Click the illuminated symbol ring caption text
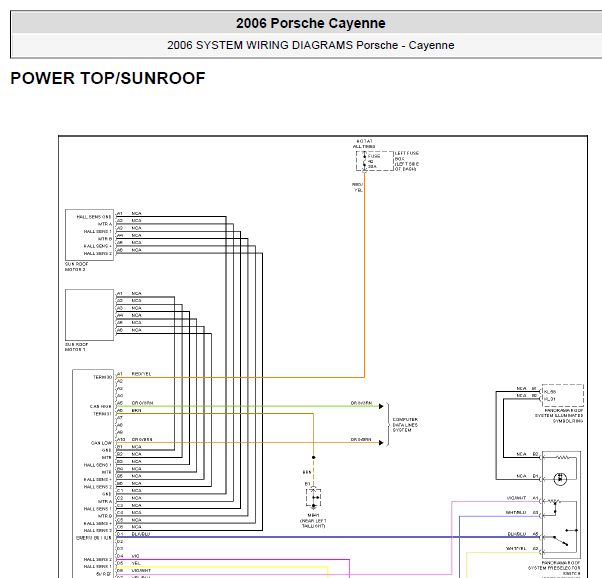602x578 pixels. coord(559,416)
